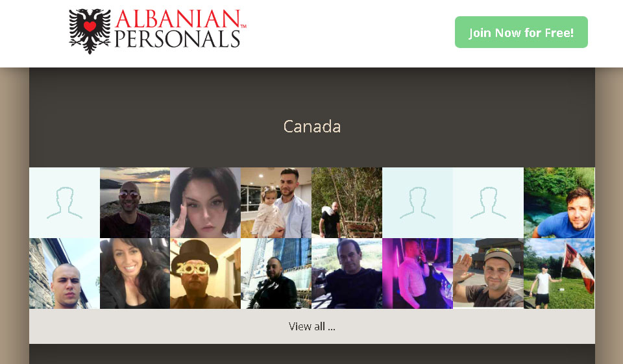Open the third empty silhouette profile placeholder
Image resolution: width=623 pixels, height=364 pixels.
[488, 202]
